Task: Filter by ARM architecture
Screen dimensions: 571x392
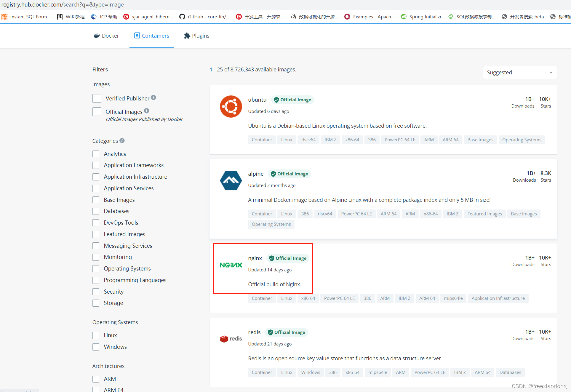Action: [x=96, y=379]
